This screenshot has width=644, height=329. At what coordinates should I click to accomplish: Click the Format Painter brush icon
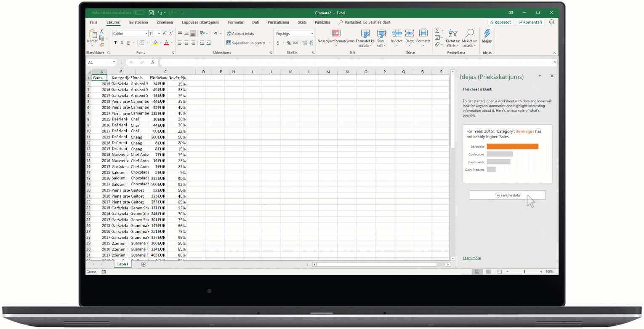(101, 44)
